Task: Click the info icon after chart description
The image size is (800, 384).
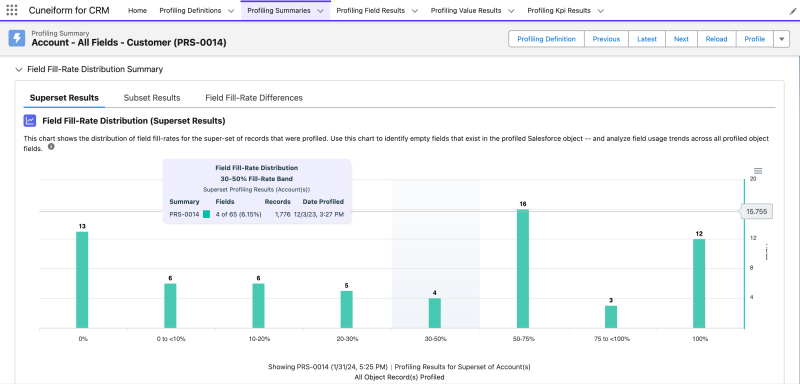Action: coord(51,147)
